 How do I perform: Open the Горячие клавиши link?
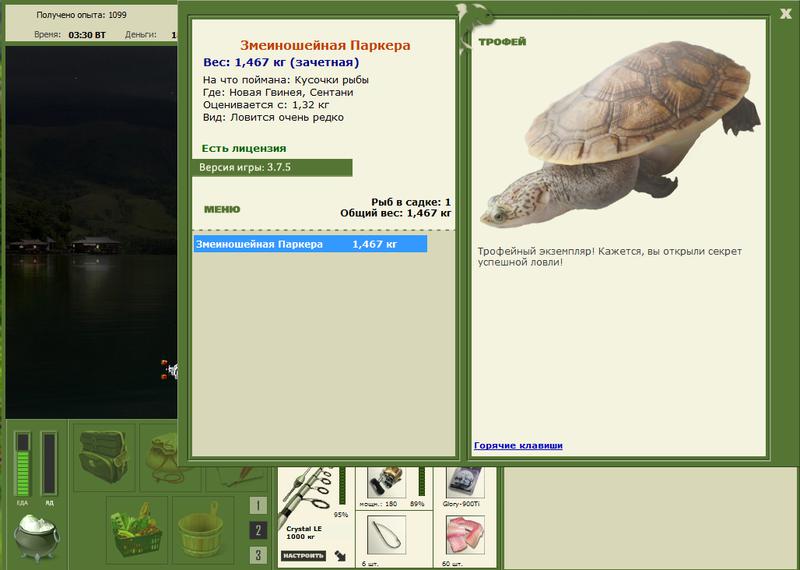518,445
